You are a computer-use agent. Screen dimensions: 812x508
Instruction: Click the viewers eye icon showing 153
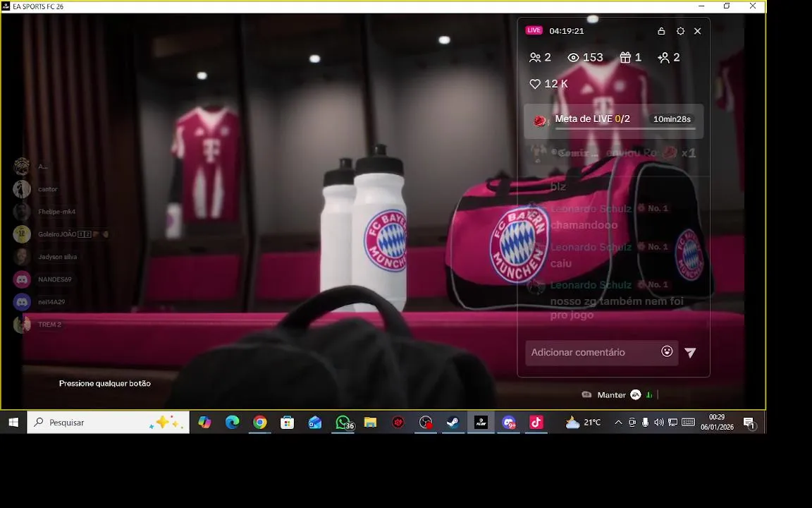point(573,58)
